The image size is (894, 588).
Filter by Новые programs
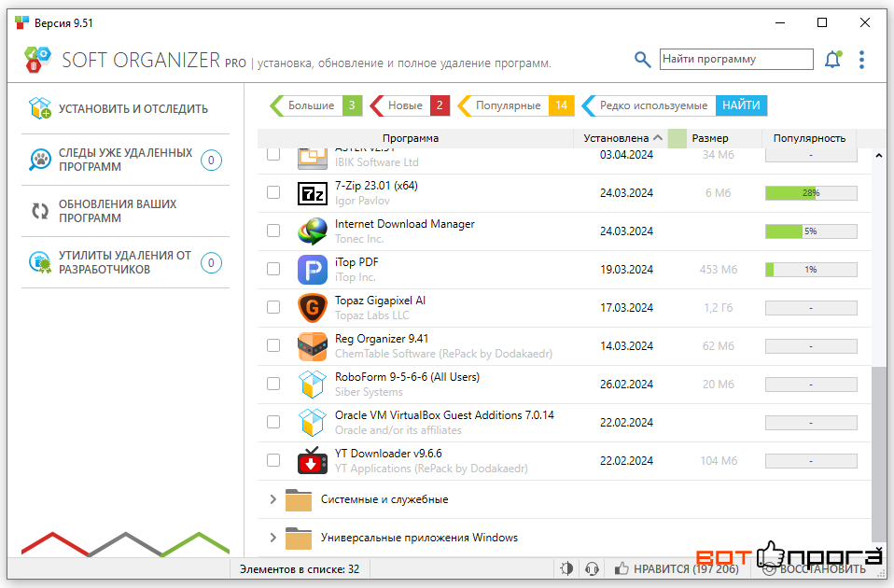click(x=410, y=105)
